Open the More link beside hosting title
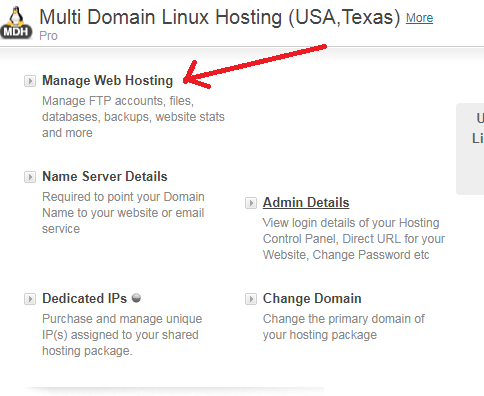Viewport: 484px width, 396px height. (x=419, y=18)
